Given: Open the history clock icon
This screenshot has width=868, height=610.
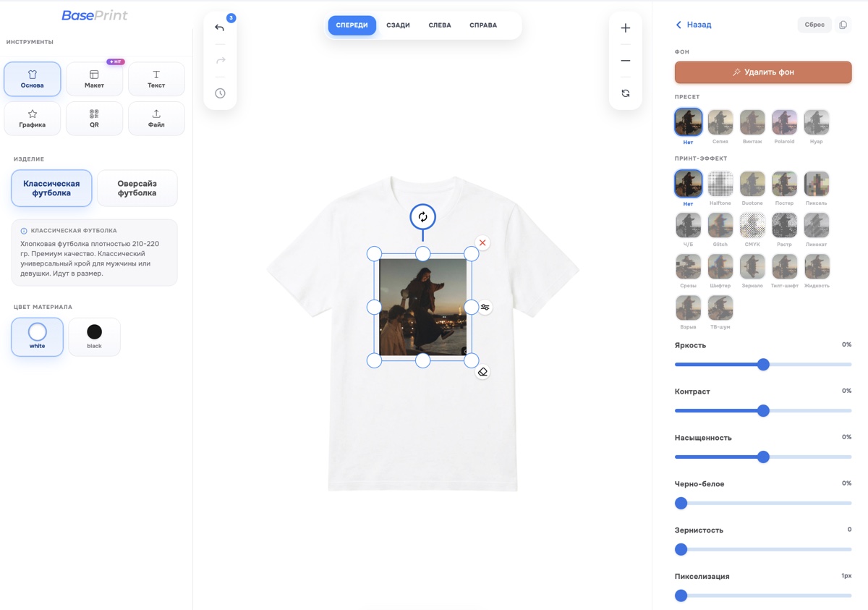Looking at the screenshot, I should (x=220, y=93).
